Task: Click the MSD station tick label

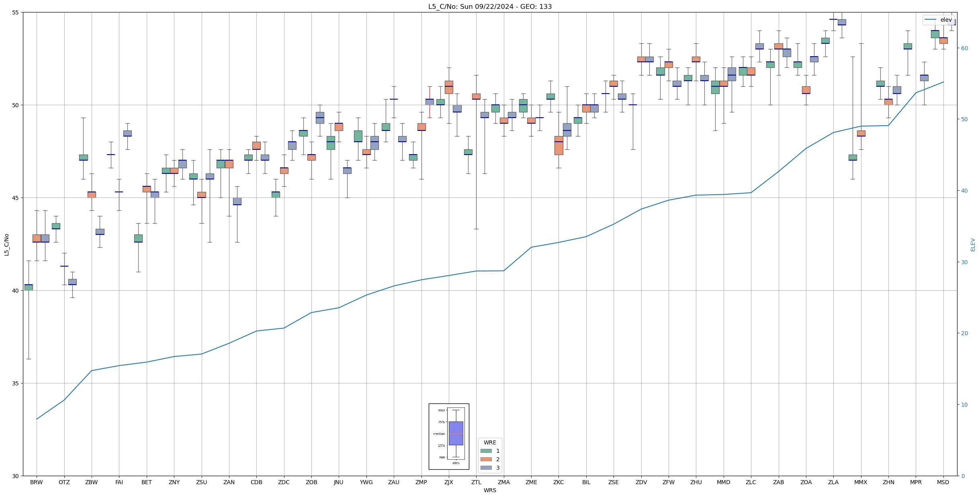Action: coord(943,483)
